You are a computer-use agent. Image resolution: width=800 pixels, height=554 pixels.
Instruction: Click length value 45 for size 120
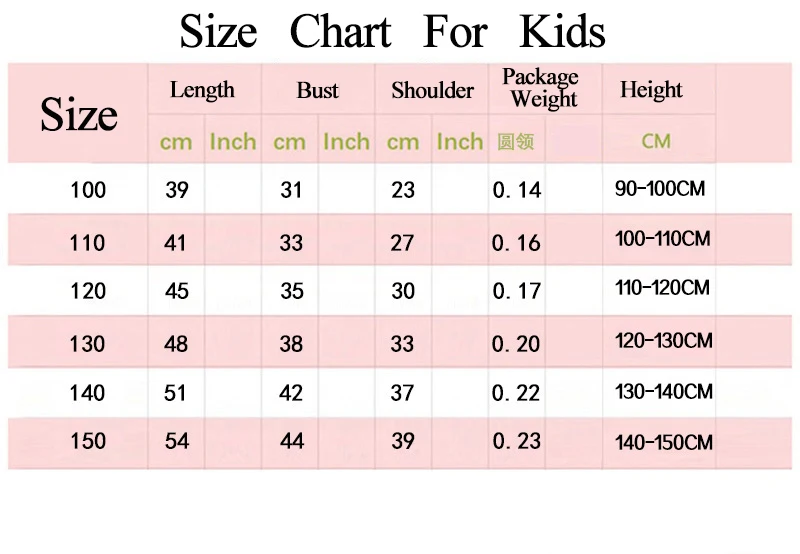[x=176, y=291]
